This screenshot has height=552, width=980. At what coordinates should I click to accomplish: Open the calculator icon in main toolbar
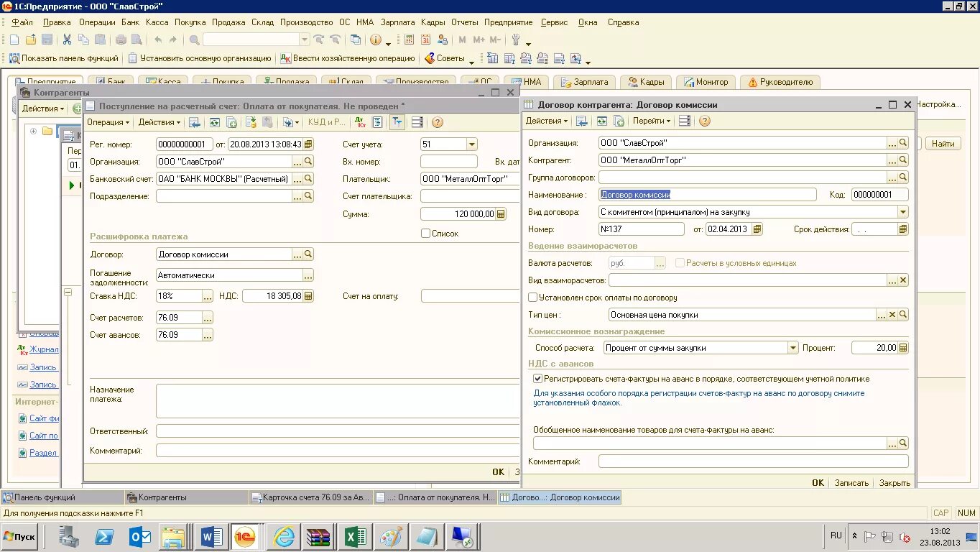click(409, 40)
